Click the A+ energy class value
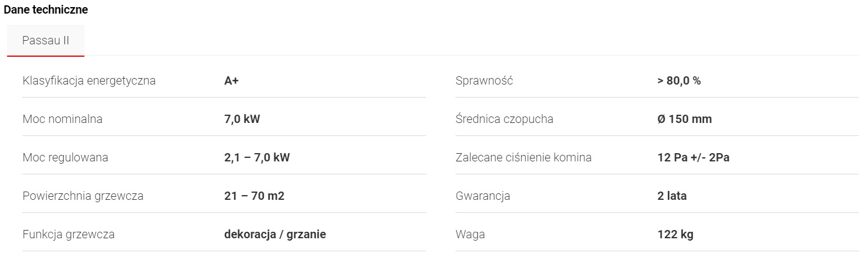Viewport: 868px width, 256px height. tap(231, 81)
